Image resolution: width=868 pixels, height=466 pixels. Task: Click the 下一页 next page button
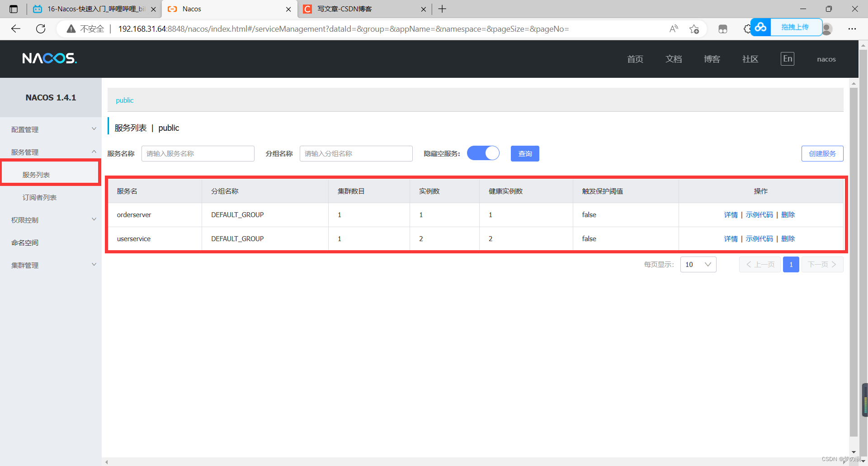pos(822,265)
